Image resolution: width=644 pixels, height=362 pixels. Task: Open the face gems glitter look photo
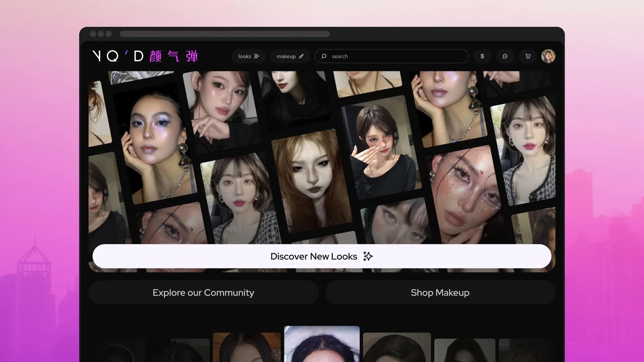click(465, 194)
